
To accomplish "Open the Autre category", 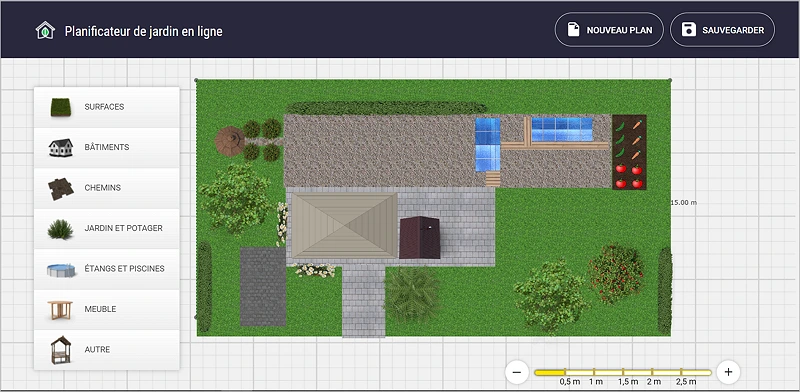I will pyautogui.click(x=107, y=350).
